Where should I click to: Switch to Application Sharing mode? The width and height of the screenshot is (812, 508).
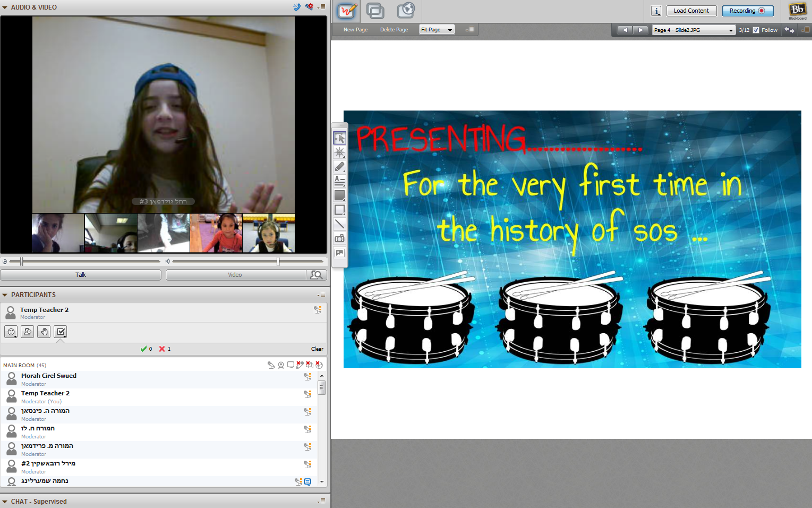click(375, 11)
